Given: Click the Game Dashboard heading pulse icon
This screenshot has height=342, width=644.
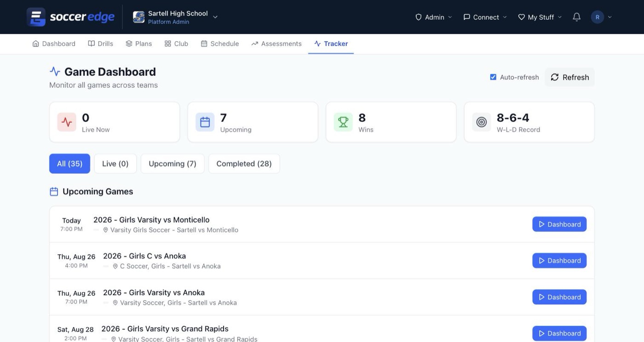Looking at the screenshot, I should click(55, 72).
